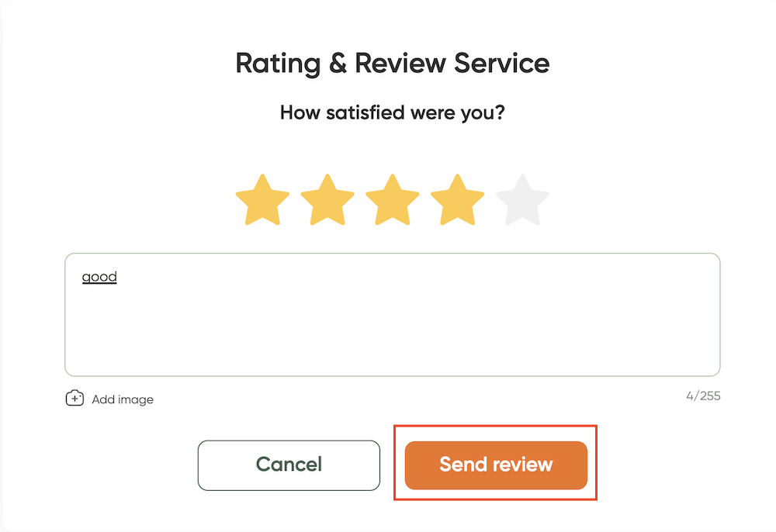Click the word "Service" in the heading
776x532 pixels.
[x=502, y=64]
